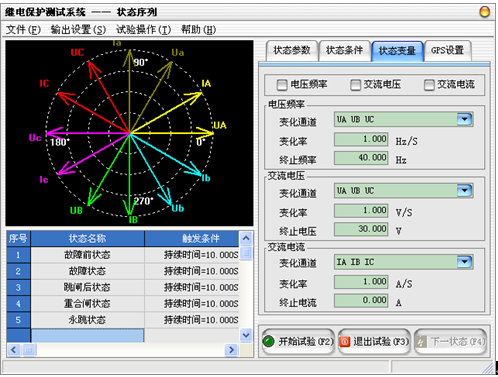Click the table vertical scrollbar thumb
The height and width of the screenshot is (377, 498).
coord(246,252)
